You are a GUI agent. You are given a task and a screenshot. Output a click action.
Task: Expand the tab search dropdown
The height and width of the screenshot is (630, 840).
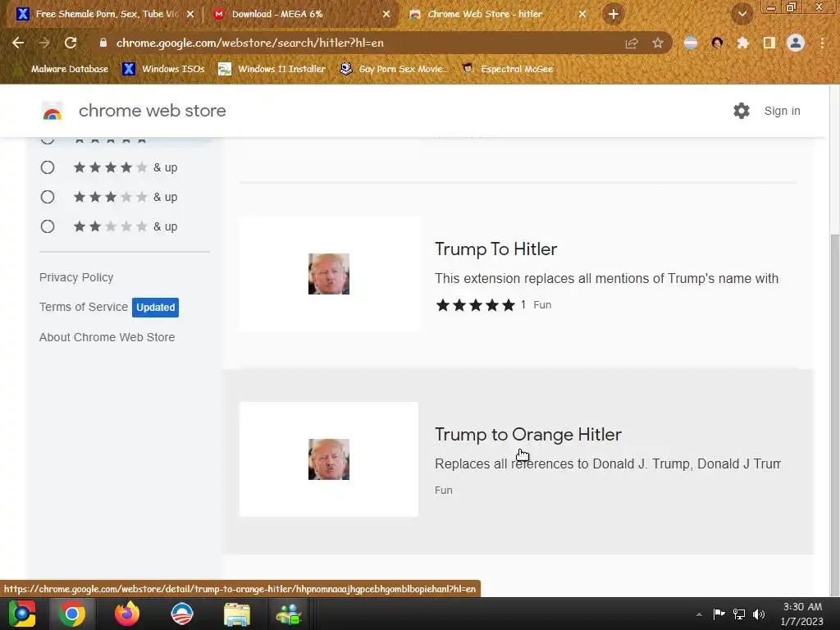[742, 15]
